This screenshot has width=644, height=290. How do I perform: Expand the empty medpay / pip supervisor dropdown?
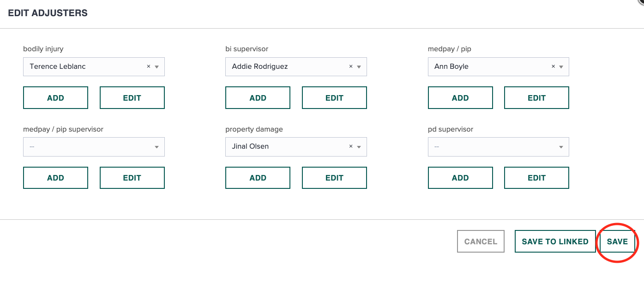point(157,146)
